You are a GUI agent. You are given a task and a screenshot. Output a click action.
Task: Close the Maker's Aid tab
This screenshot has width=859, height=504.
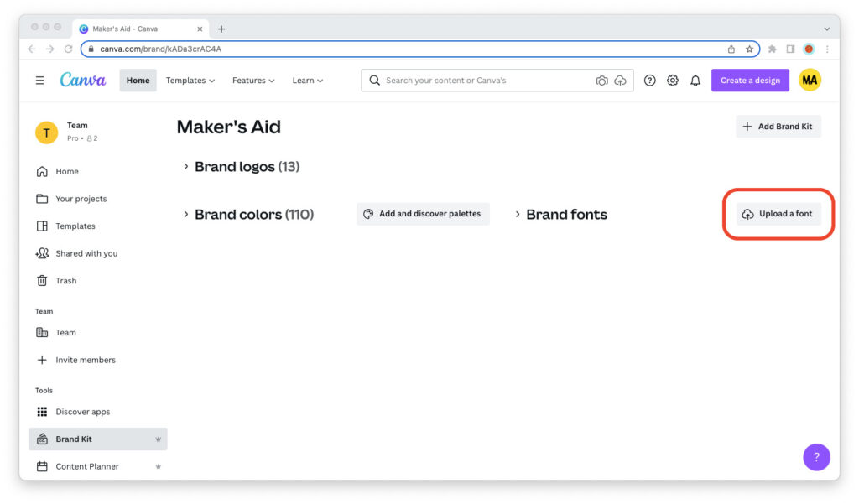click(x=200, y=29)
